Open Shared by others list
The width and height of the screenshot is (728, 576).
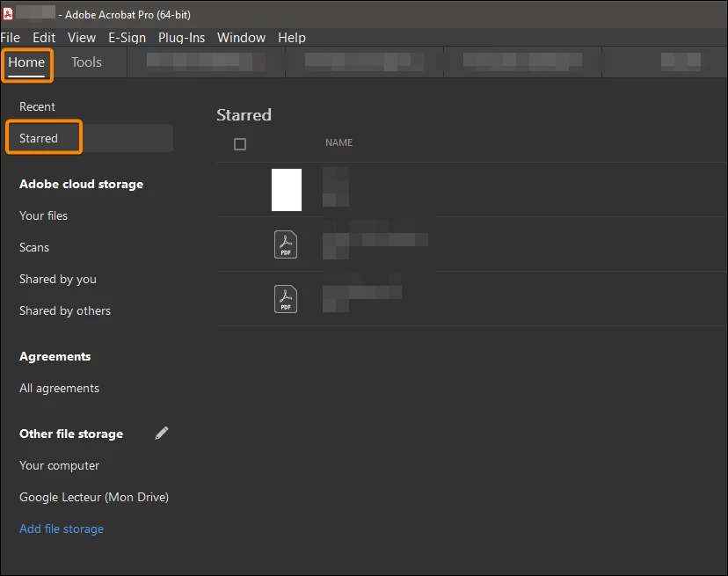65,310
